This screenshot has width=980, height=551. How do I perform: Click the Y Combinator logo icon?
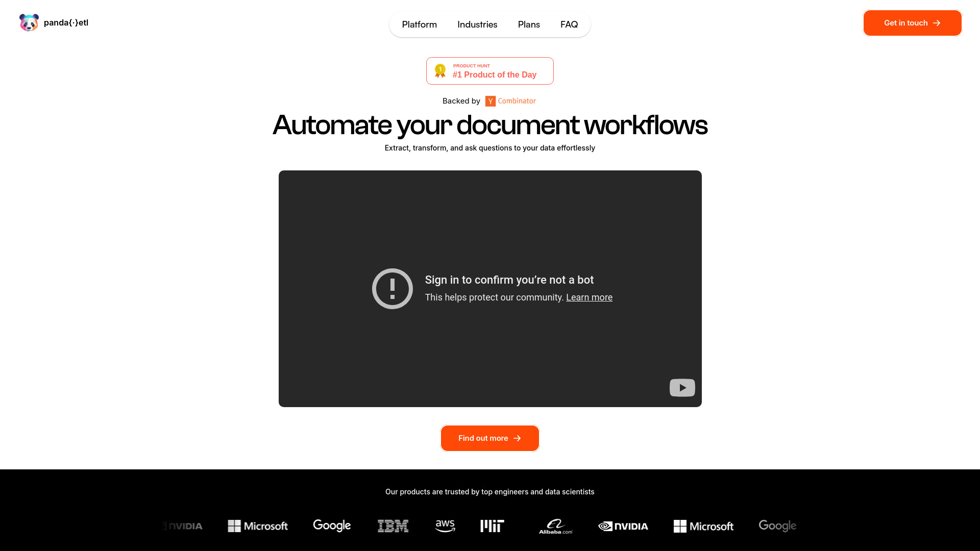(491, 101)
